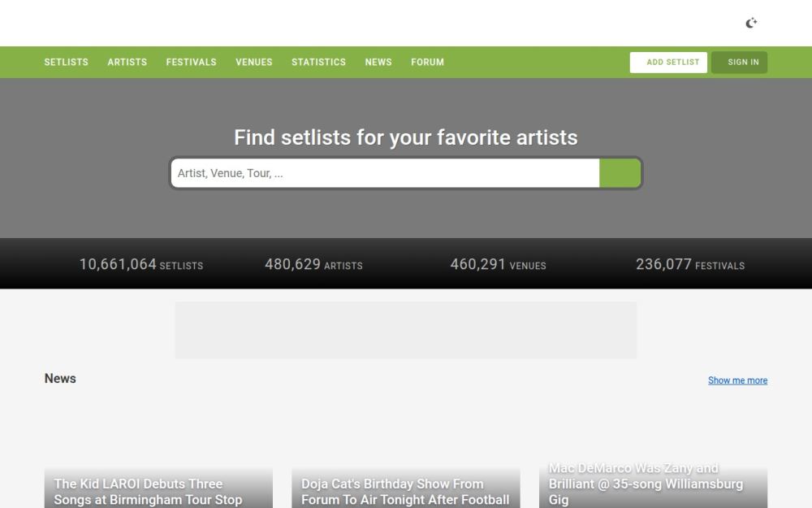Focus the Artist, Venue, Tour search field
The width and height of the screenshot is (812, 508).
click(x=385, y=173)
